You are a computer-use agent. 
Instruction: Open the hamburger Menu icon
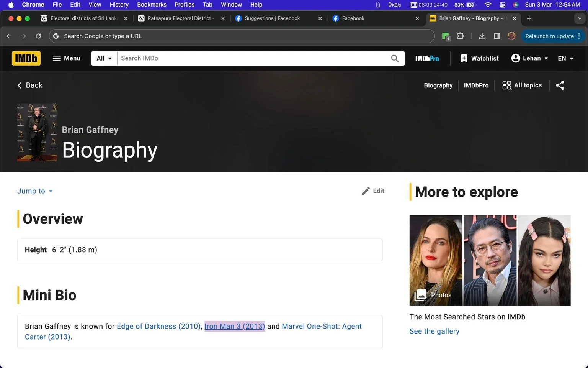pyautogui.click(x=57, y=58)
